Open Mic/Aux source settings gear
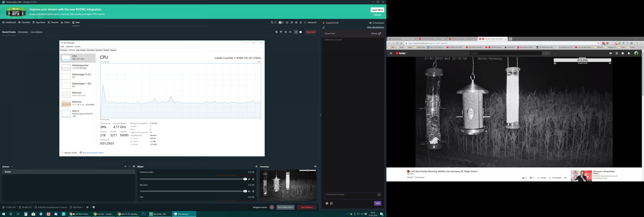The image size is (644, 217). click(253, 192)
